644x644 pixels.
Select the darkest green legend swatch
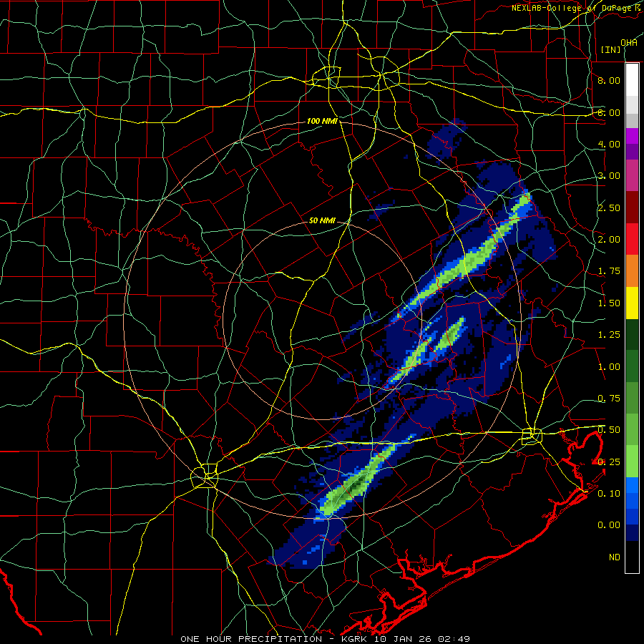[632, 334]
